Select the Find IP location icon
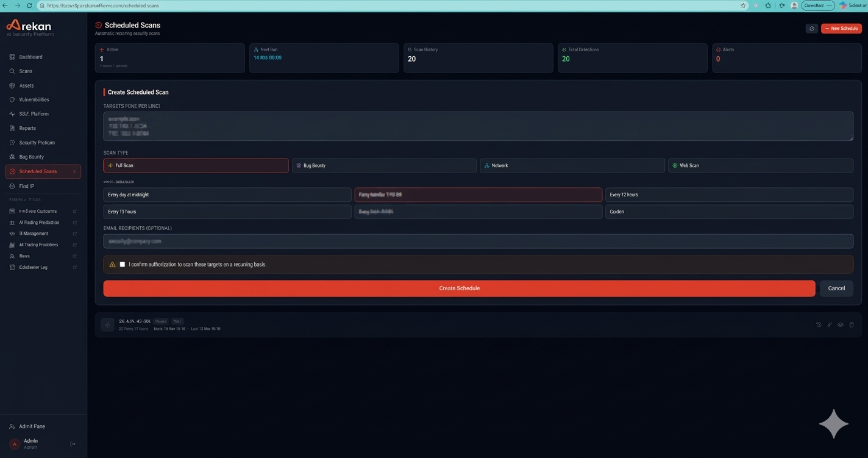The width and height of the screenshot is (868, 458). 12,186
